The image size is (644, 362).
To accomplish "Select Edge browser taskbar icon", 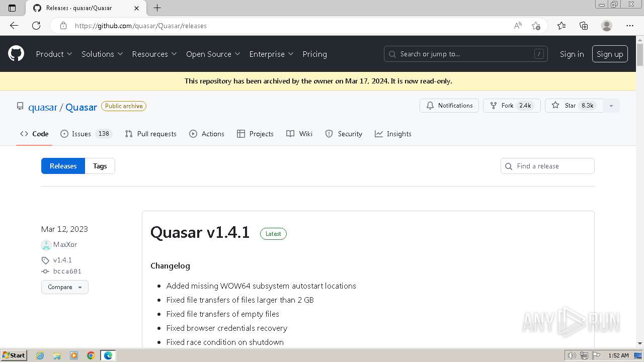I will click(x=108, y=355).
